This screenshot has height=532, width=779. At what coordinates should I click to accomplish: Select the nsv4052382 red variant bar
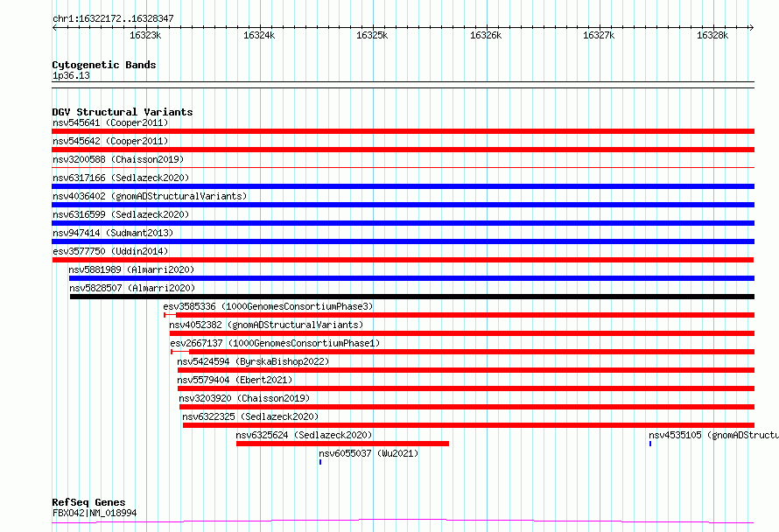click(x=462, y=333)
